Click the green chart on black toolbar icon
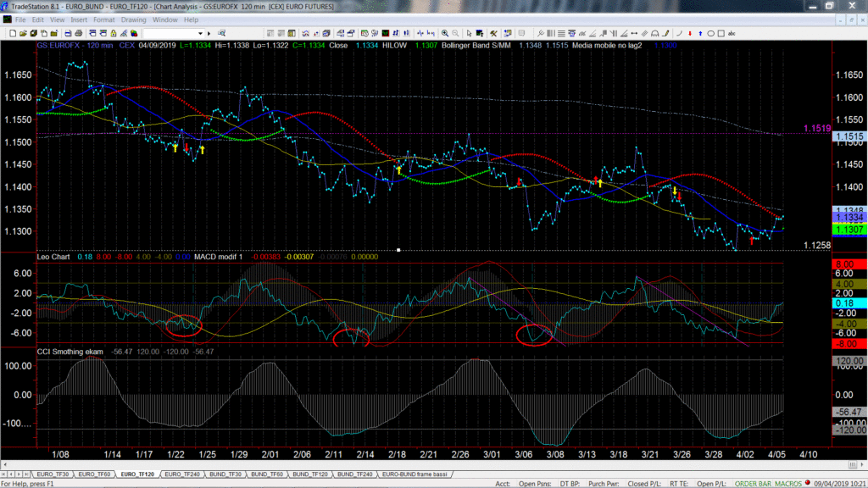The width and height of the screenshot is (868, 488). tap(386, 33)
